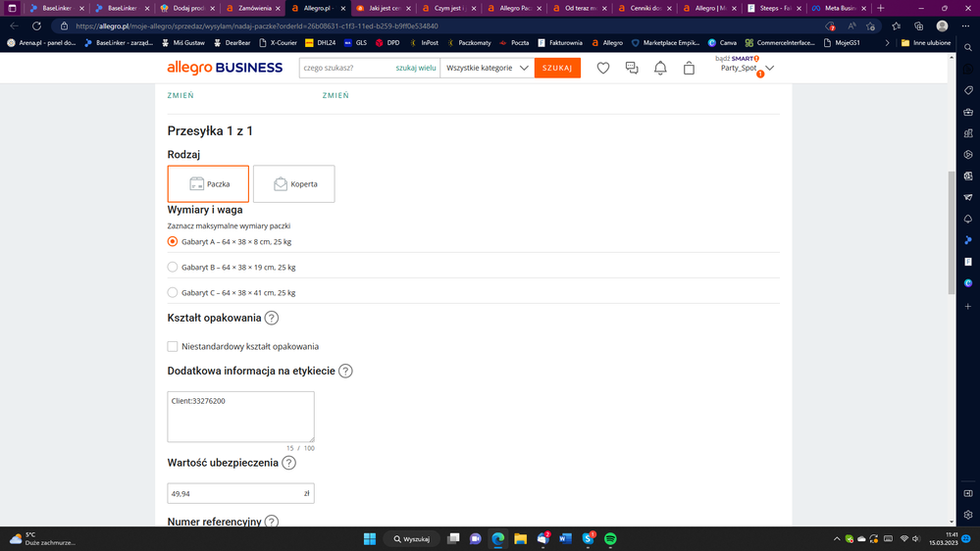Open new browser tab plus button

coord(881,8)
